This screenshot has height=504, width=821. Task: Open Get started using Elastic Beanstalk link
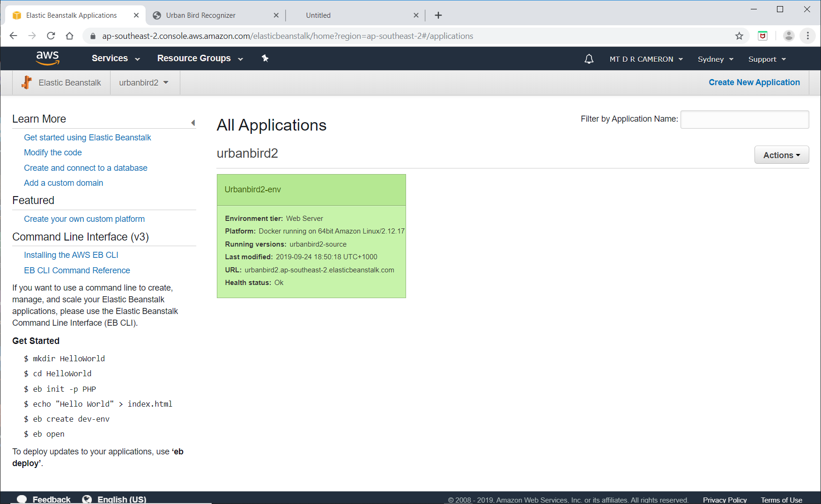[88, 138]
